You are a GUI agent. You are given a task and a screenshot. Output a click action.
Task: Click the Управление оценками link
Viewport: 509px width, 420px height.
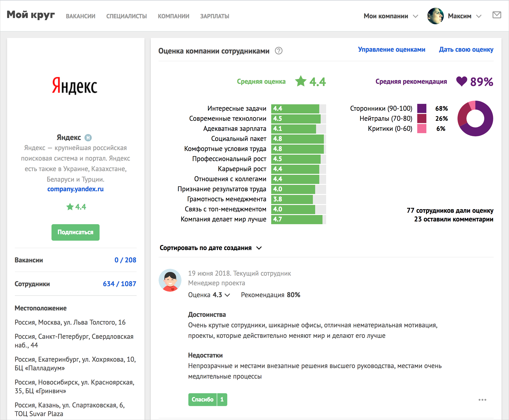click(x=392, y=49)
